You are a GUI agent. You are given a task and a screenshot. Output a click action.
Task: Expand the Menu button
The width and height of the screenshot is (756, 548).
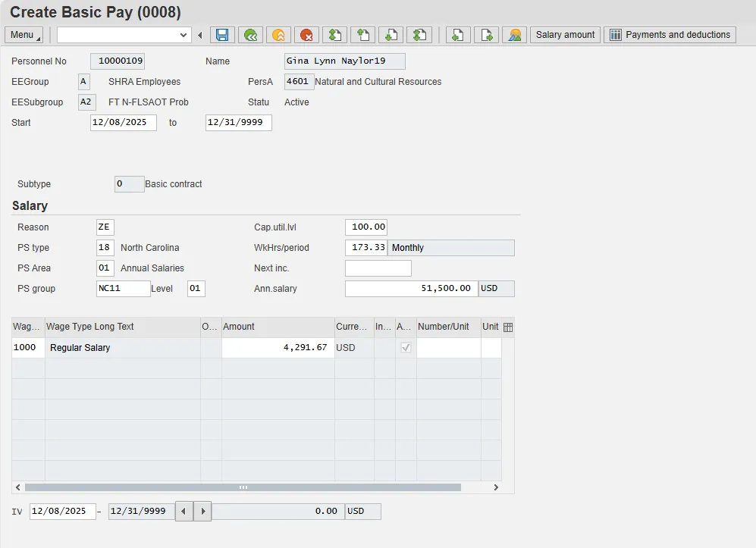(x=24, y=35)
